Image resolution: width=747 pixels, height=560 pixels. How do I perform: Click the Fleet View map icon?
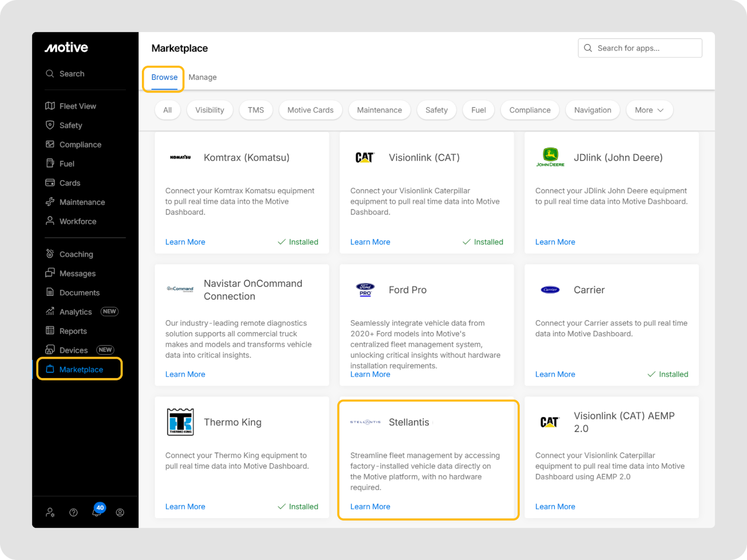[50, 106]
